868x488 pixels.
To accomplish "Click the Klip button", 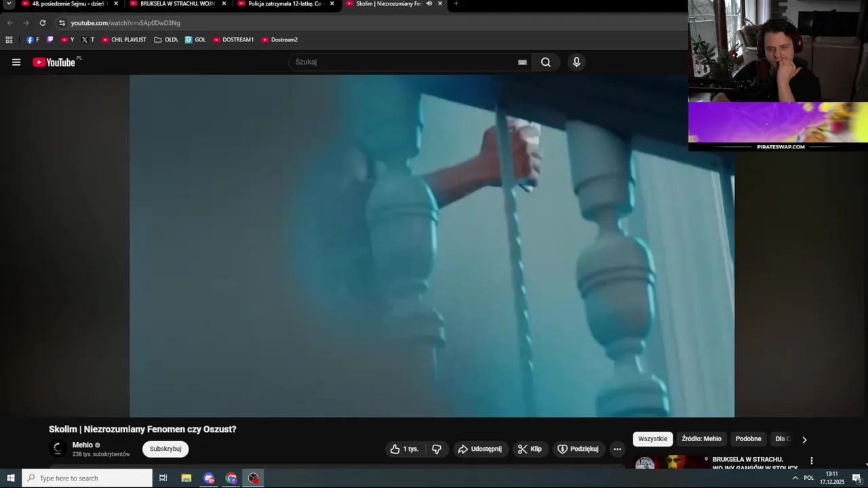I will (530, 449).
